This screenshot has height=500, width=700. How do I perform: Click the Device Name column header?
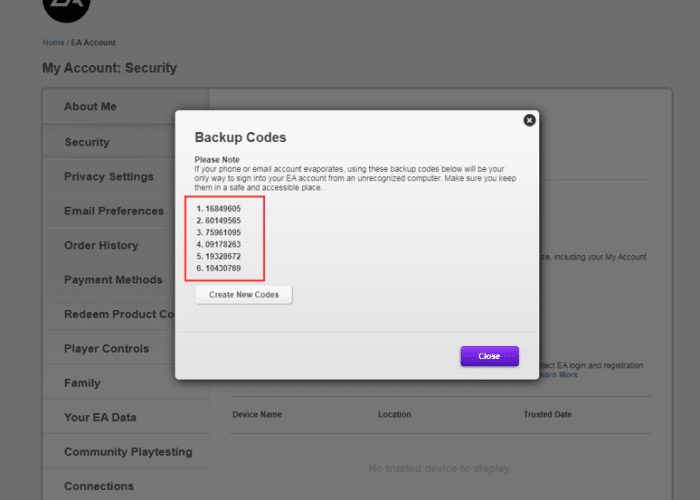[257, 414]
